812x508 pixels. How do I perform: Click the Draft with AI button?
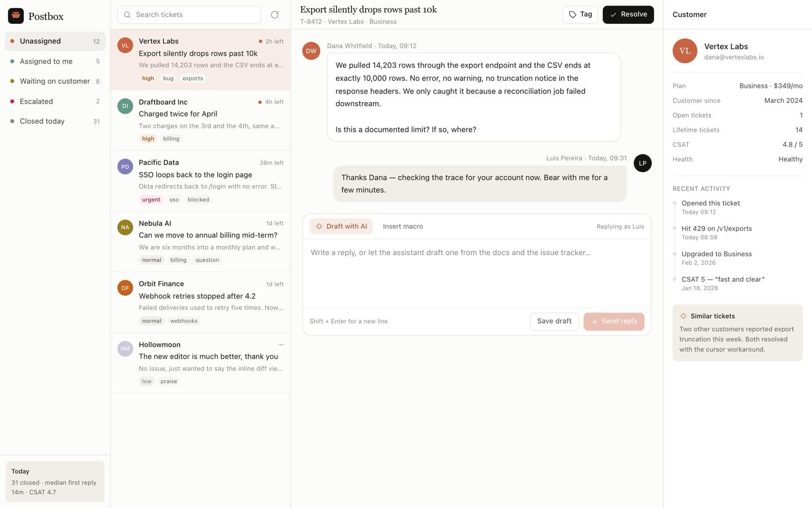[x=341, y=227]
